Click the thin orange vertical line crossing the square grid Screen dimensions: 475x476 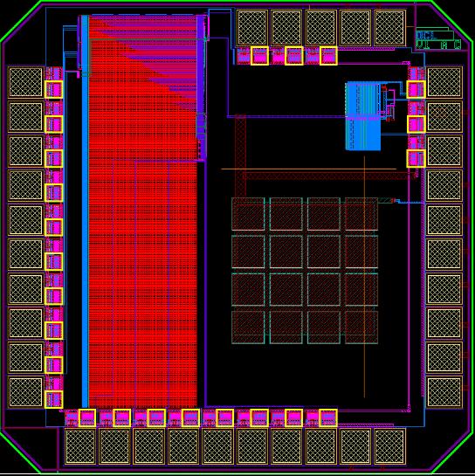tap(364, 277)
